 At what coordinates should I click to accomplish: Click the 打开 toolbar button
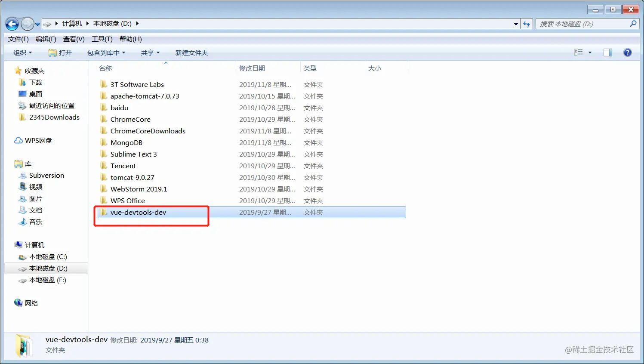60,52
